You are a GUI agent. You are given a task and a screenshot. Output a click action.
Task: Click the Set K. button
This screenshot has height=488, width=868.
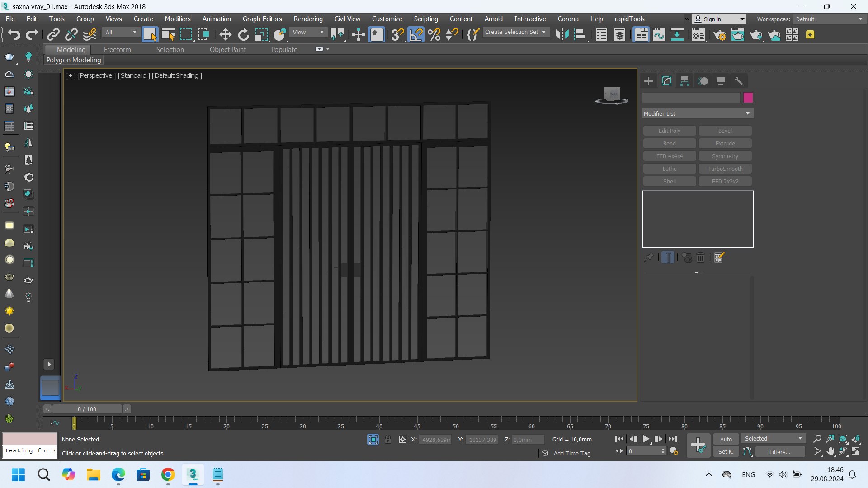[x=726, y=451]
